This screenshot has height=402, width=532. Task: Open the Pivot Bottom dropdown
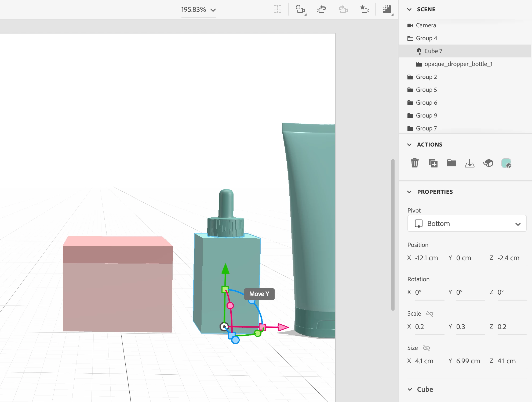[x=467, y=223]
